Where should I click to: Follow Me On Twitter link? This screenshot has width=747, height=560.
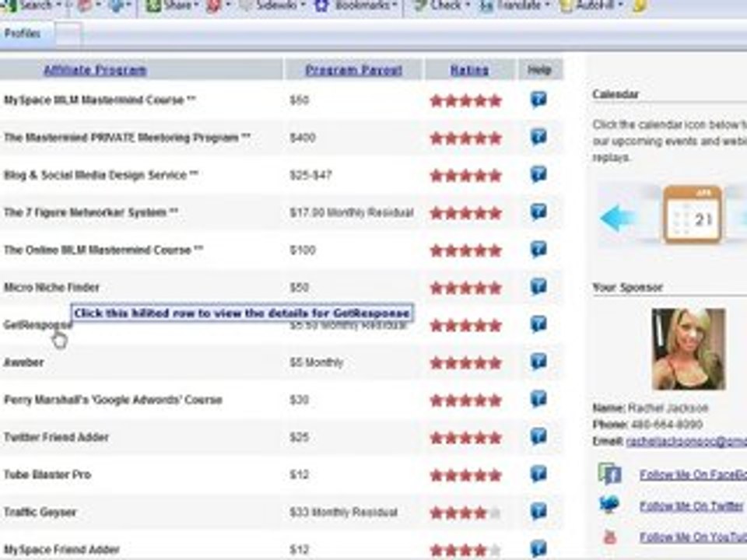[x=691, y=506]
